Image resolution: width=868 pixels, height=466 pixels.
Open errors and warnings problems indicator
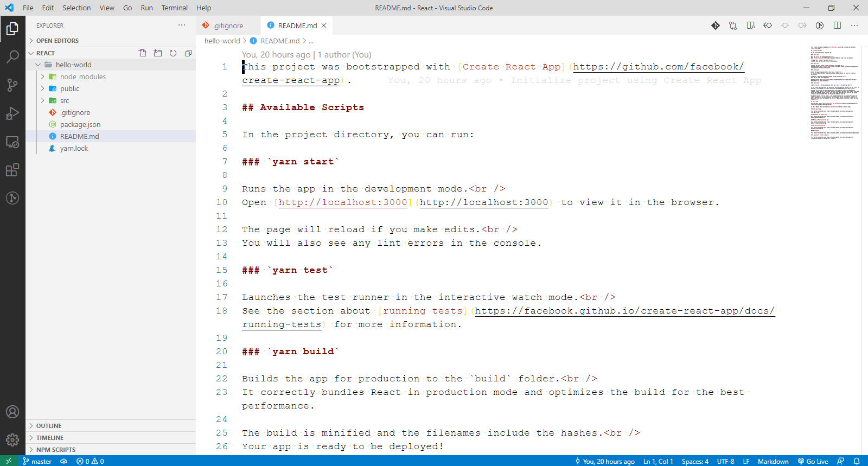90,461
